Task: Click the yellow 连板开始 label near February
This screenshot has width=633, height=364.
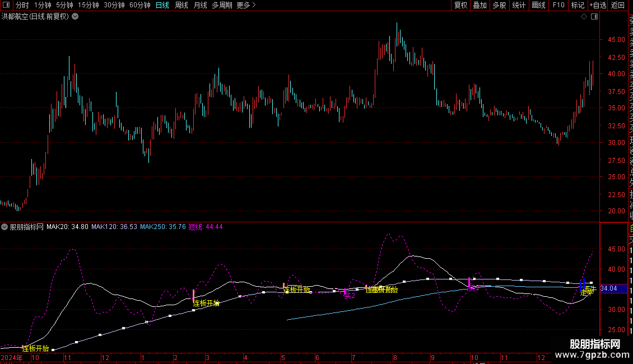Action: point(206,303)
